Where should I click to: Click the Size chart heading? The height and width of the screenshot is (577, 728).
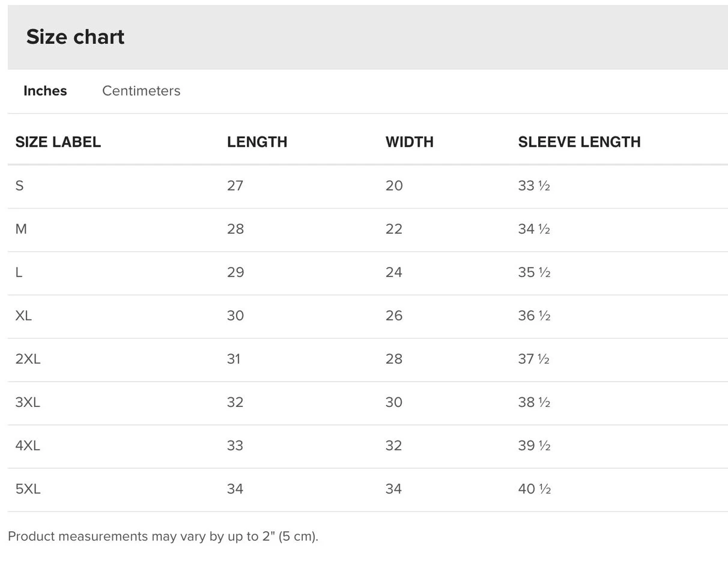click(x=75, y=37)
